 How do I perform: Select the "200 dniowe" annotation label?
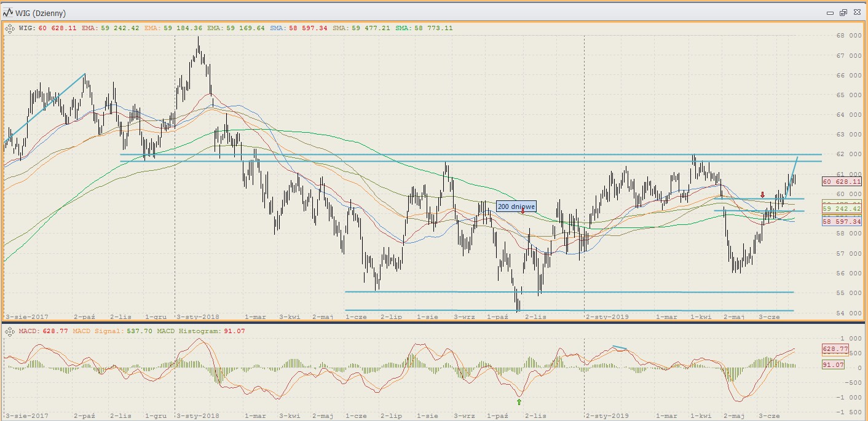coord(516,207)
